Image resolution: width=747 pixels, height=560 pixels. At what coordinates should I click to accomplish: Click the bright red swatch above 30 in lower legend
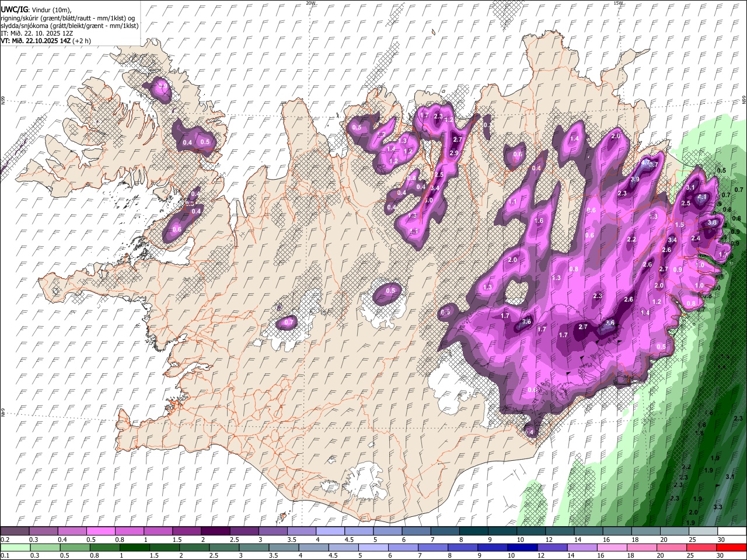pyautogui.click(x=731, y=547)
